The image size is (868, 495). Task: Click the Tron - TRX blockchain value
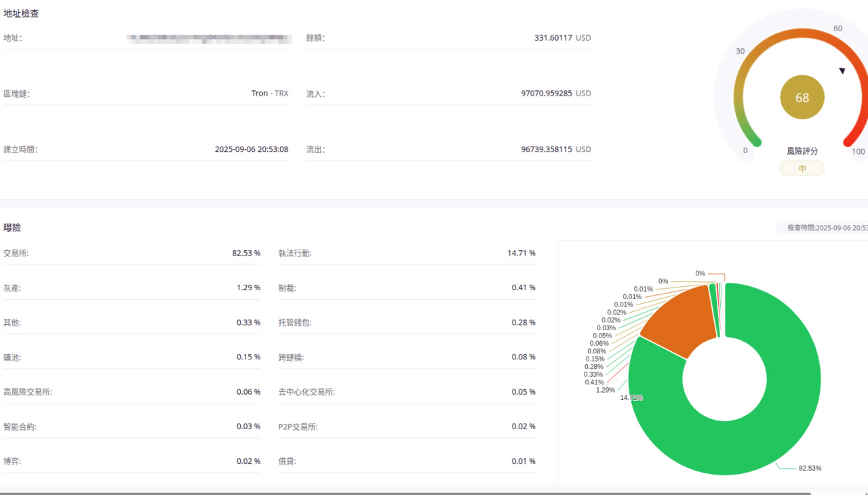pos(270,94)
